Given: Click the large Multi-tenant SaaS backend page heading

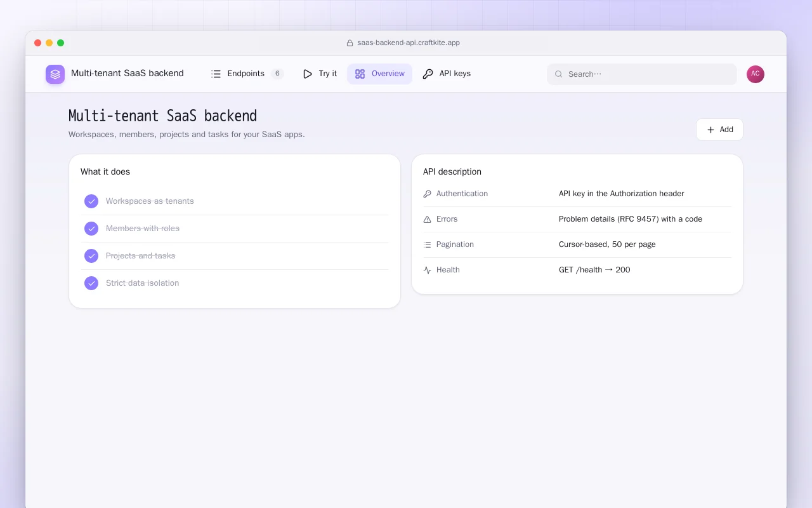Looking at the screenshot, I should click(163, 116).
